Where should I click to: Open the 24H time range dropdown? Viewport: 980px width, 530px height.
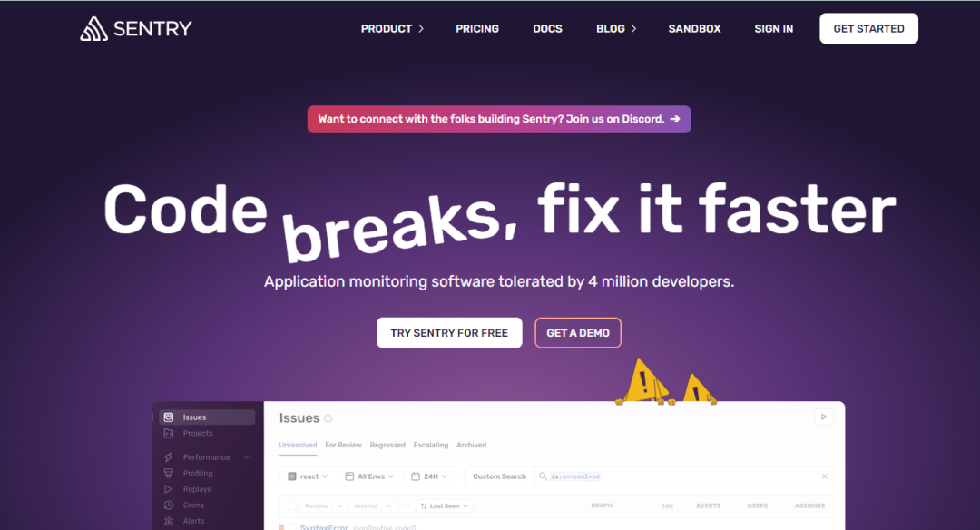tap(429, 476)
